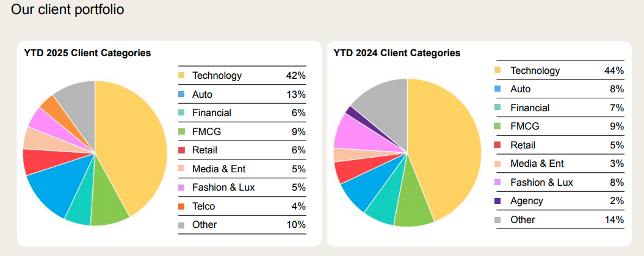Select the orange Telco legend swatch
The image size is (644, 256).
point(181,207)
